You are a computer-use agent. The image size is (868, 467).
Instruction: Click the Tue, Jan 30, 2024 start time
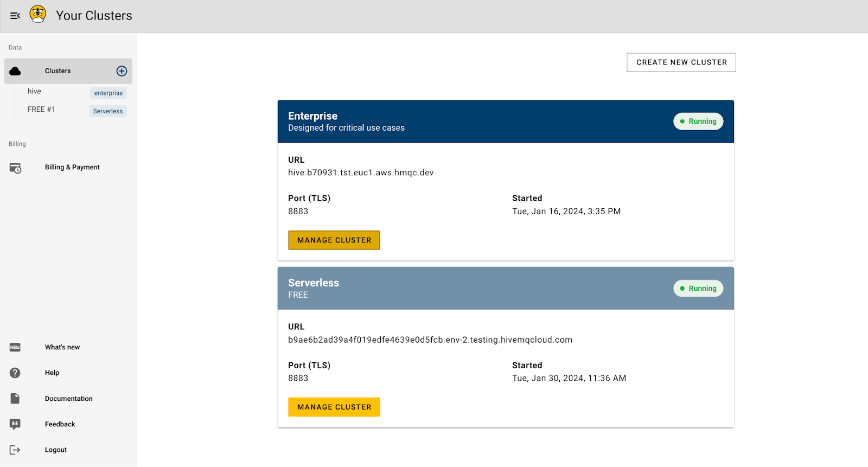point(569,379)
